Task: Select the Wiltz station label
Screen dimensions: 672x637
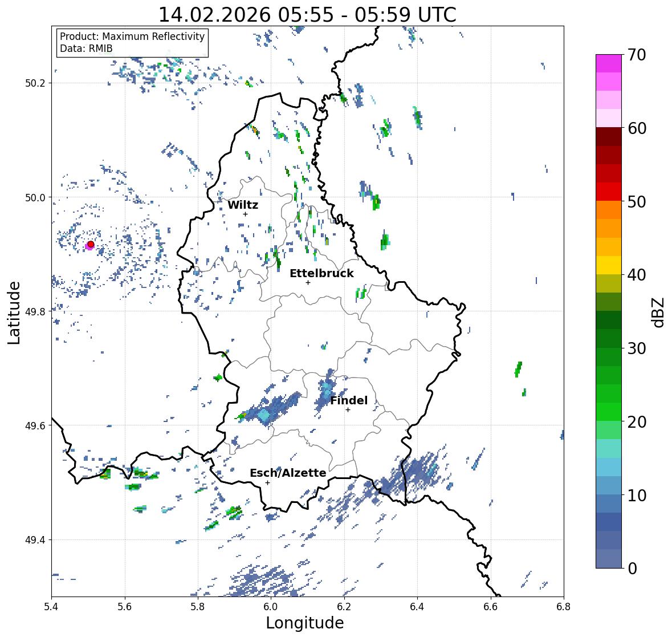Action: click(243, 205)
